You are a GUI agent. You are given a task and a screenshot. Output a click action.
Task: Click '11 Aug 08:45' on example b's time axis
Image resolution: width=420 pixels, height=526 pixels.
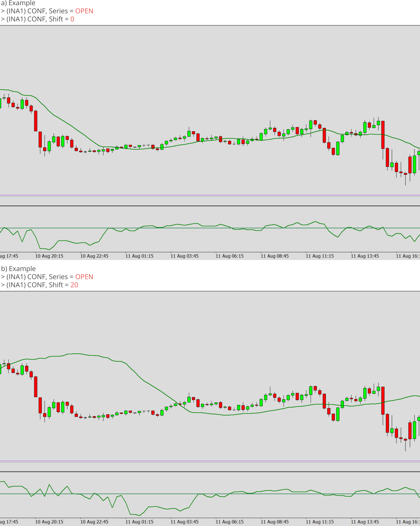click(x=275, y=522)
